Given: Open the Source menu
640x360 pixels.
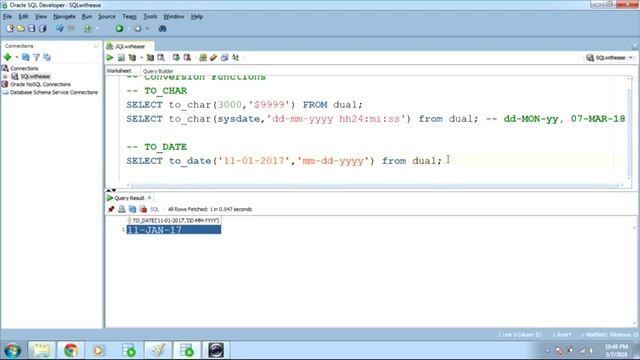Looking at the screenshot, I should pyautogui.click(x=107, y=16).
